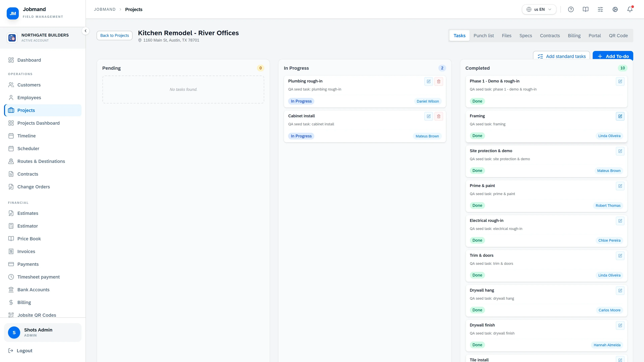The height and width of the screenshot is (362, 644).
Task: Edit the Drywall hang task
Action: click(620, 291)
